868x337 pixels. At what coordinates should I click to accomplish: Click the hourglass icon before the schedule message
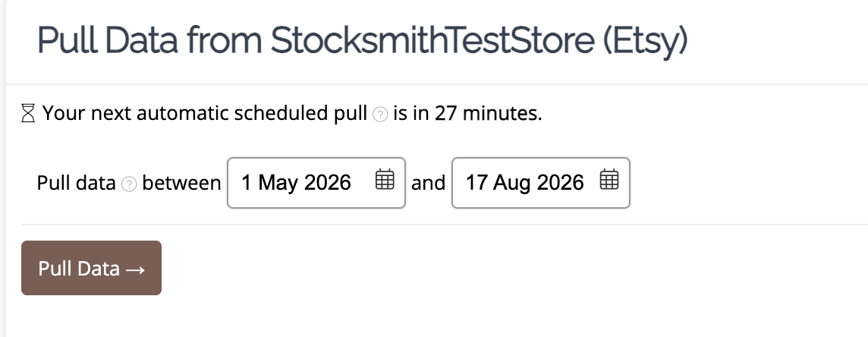(28, 113)
